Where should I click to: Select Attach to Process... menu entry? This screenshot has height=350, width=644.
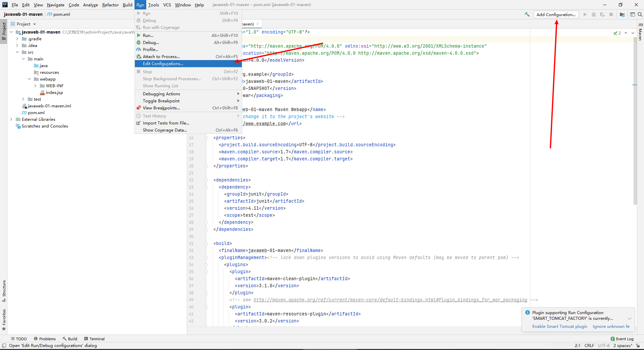click(x=188, y=57)
